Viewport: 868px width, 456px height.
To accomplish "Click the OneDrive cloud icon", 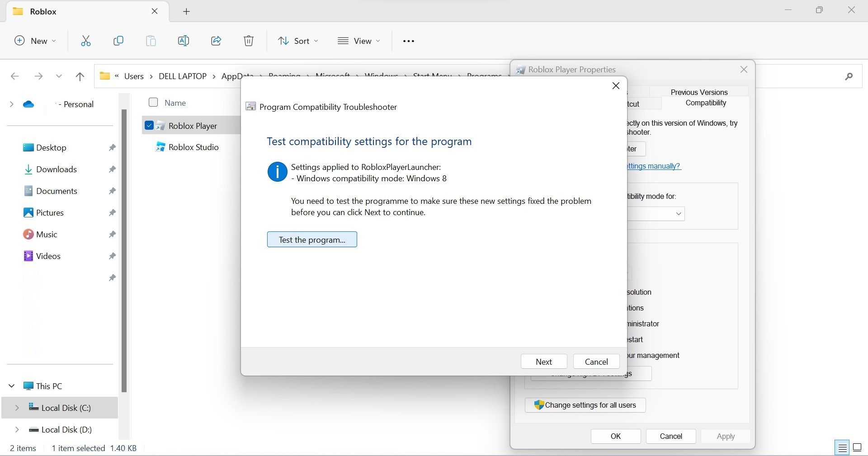I will 28,104.
